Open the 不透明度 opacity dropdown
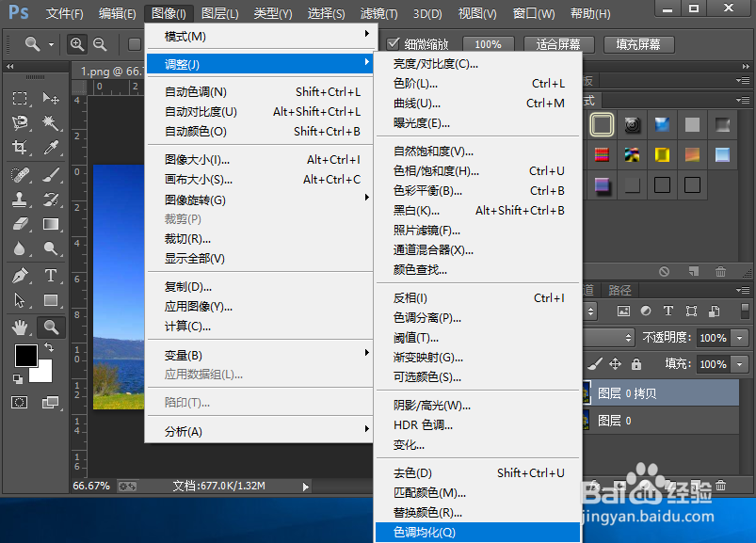Screen dimensions: 756x543 pos(739,338)
